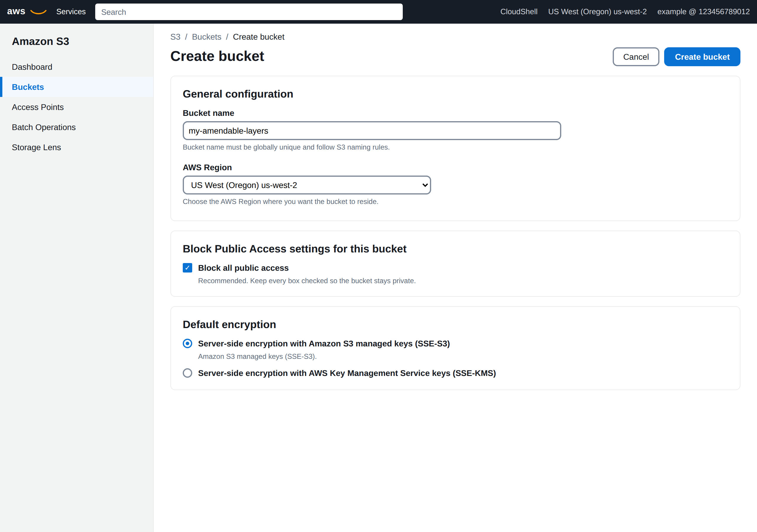The image size is (757, 532).
Task: Follow the Buckets breadcrumb link
Action: (x=206, y=37)
